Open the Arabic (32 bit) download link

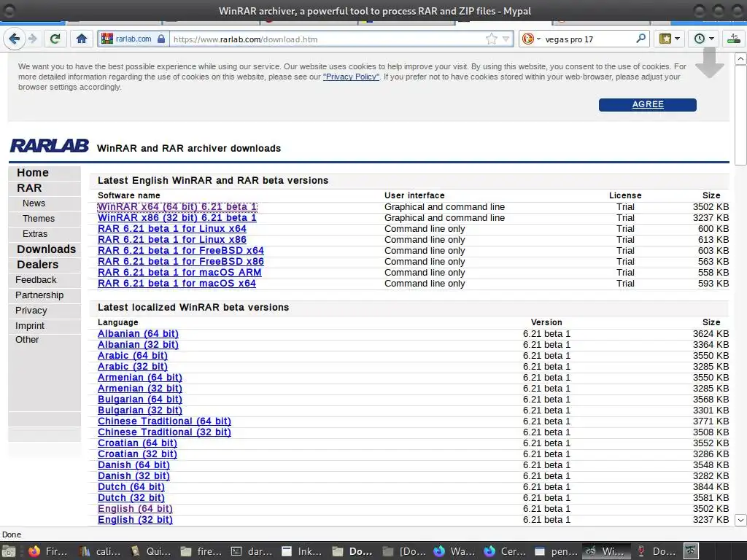133,367
